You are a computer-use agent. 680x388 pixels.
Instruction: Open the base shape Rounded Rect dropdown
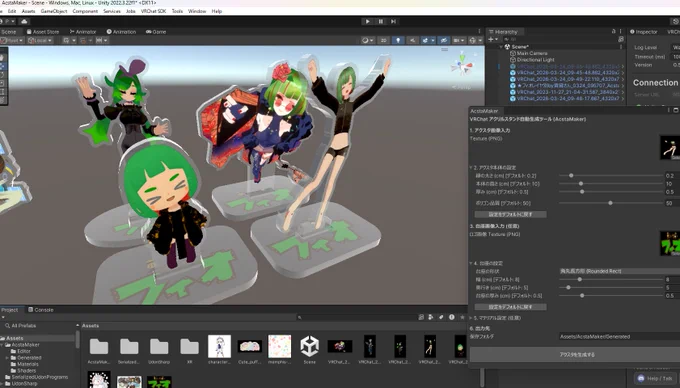coord(619,271)
